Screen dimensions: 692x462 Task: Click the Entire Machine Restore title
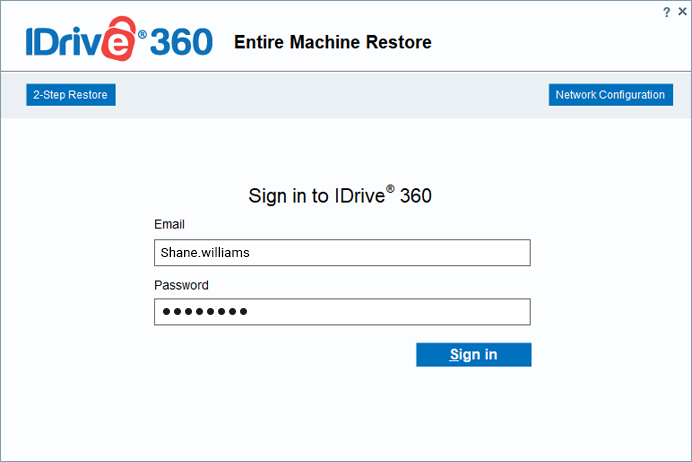333,42
